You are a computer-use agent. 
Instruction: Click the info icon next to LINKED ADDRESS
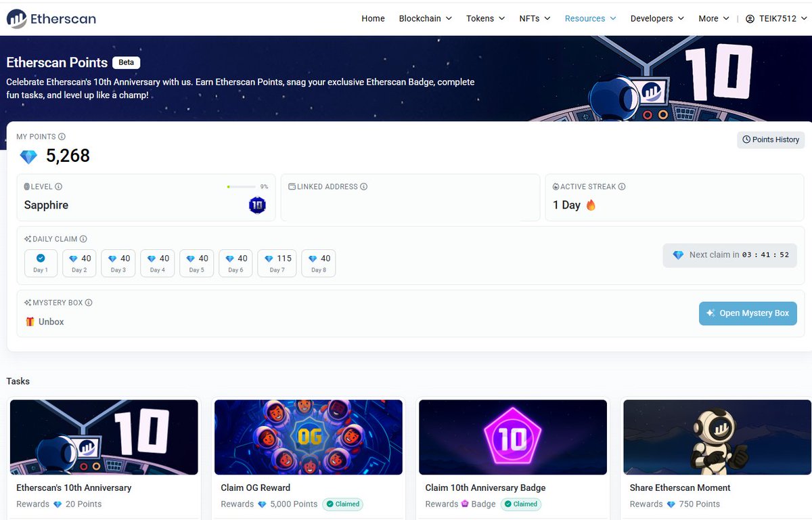363,187
